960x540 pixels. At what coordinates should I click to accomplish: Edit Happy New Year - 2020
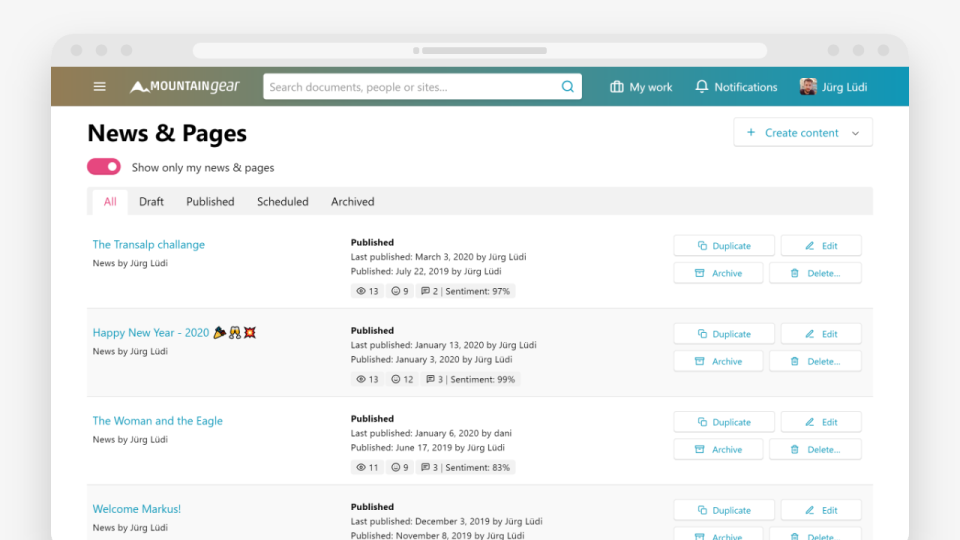821,334
